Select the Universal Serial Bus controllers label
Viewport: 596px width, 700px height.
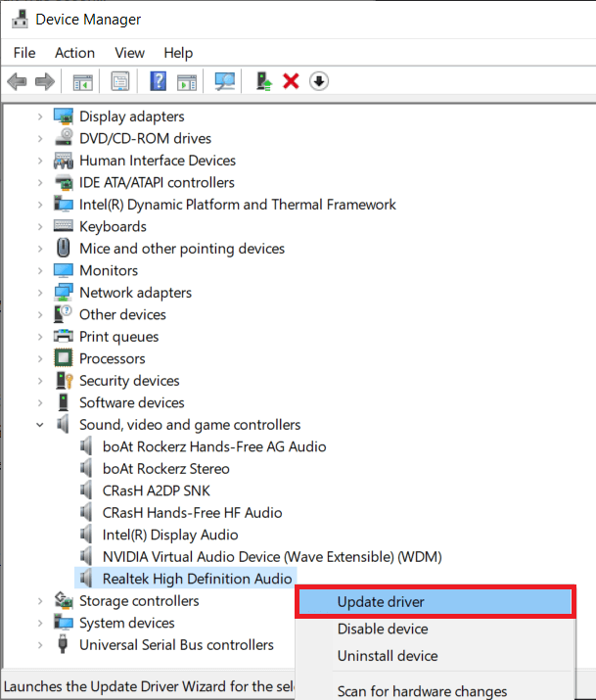click(x=176, y=645)
